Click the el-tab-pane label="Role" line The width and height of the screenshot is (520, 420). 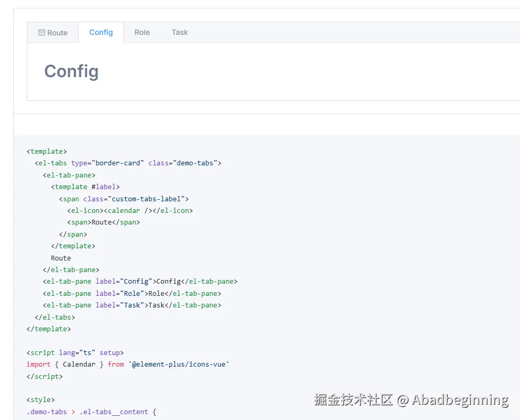(x=132, y=293)
